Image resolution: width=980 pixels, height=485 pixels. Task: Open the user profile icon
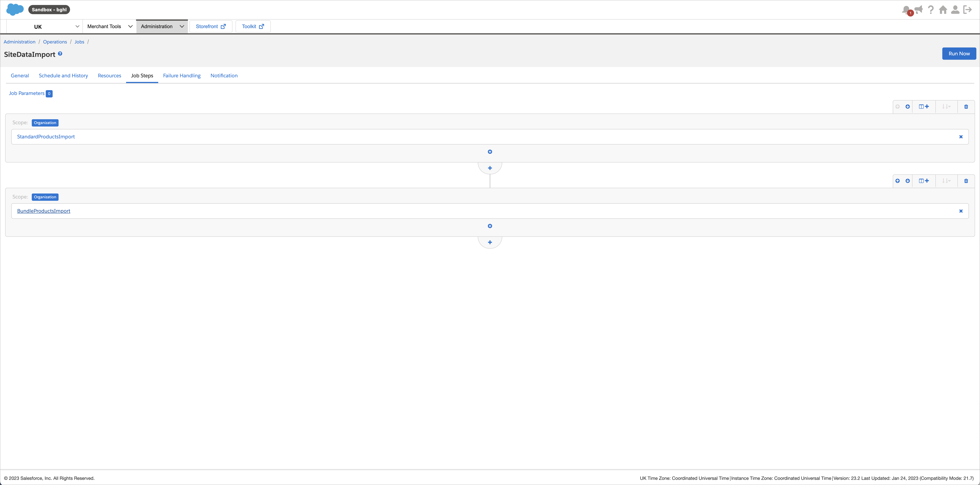point(955,10)
